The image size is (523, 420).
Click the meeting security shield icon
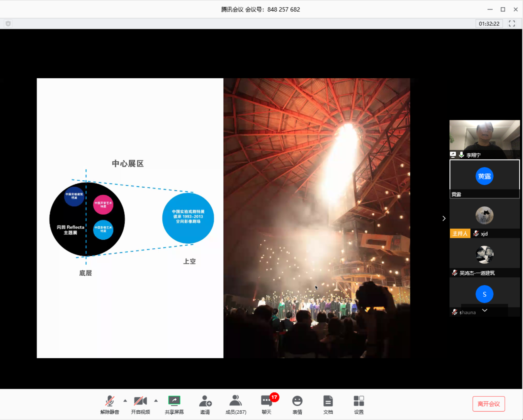8,24
